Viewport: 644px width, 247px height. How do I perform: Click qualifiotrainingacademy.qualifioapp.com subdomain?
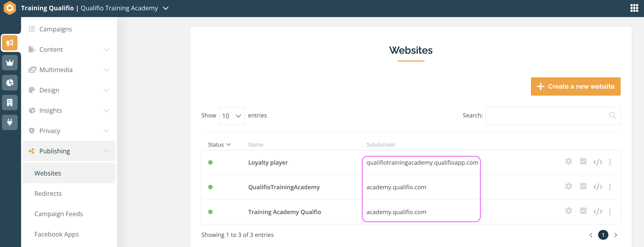click(x=422, y=163)
